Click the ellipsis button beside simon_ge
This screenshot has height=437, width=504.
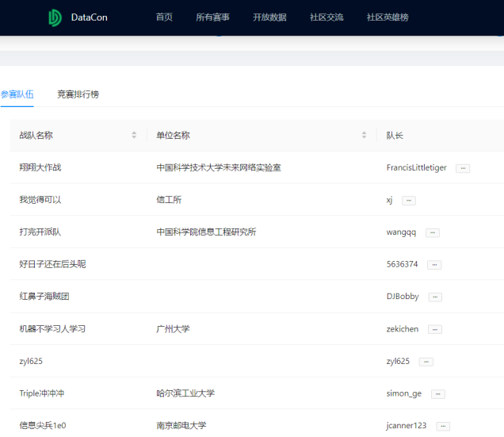438,394
